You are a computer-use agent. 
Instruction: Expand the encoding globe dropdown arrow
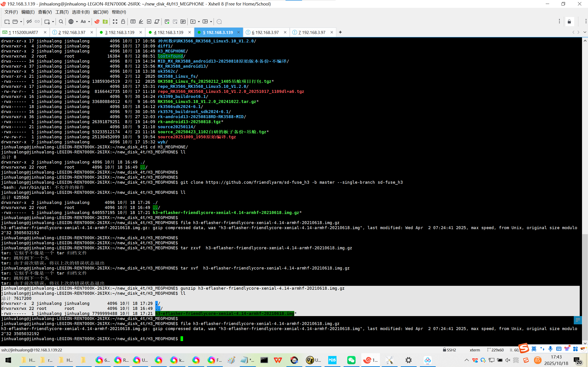(77, 22)
